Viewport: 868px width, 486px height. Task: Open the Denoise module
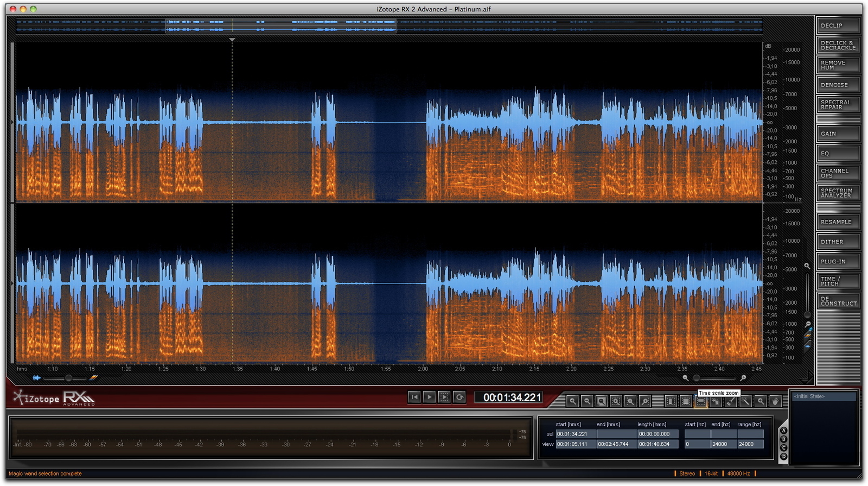[838, 85]
